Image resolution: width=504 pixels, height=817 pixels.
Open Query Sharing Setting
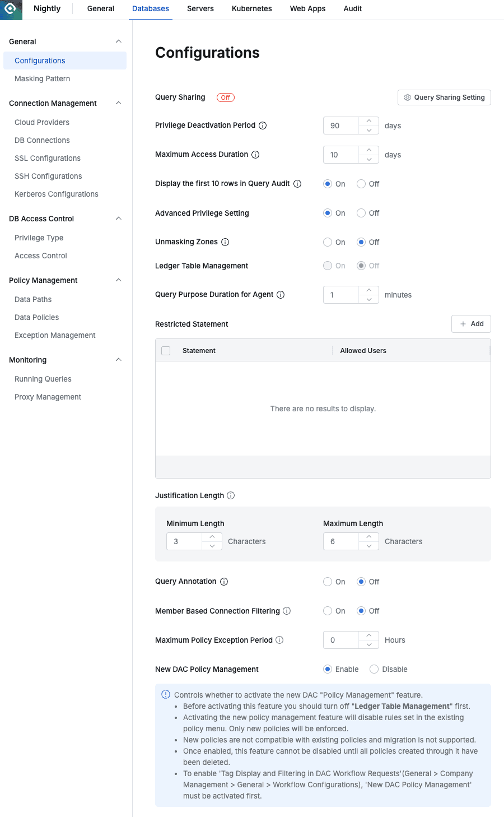click(x=444, y=98)
